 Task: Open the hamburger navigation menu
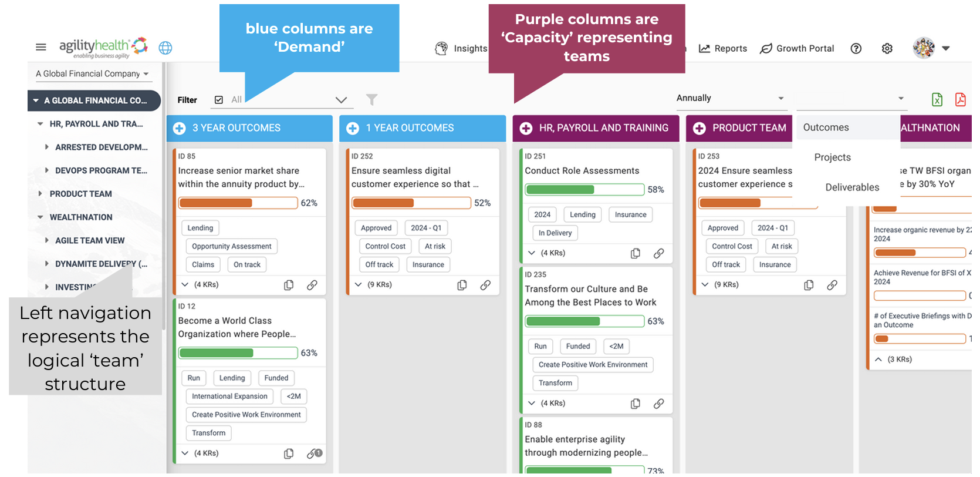point(41,47)
